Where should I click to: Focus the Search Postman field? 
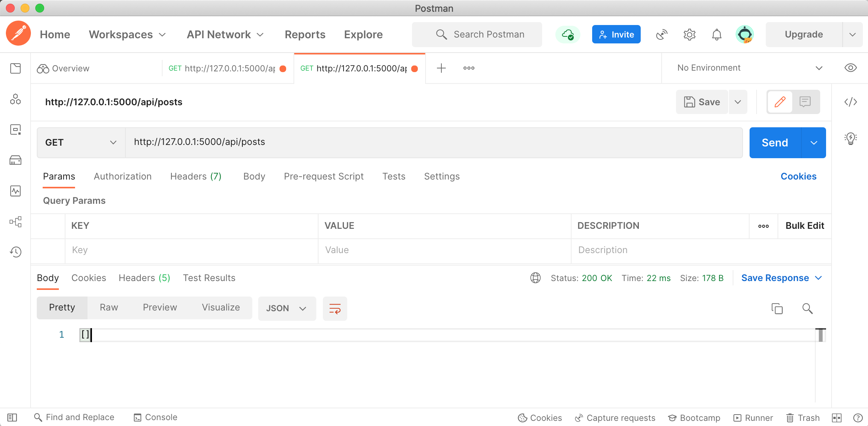[x=477, y=35]
